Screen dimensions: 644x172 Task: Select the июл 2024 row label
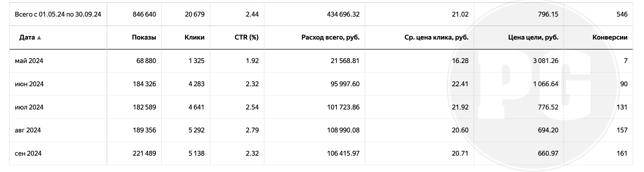coord(29,107)
